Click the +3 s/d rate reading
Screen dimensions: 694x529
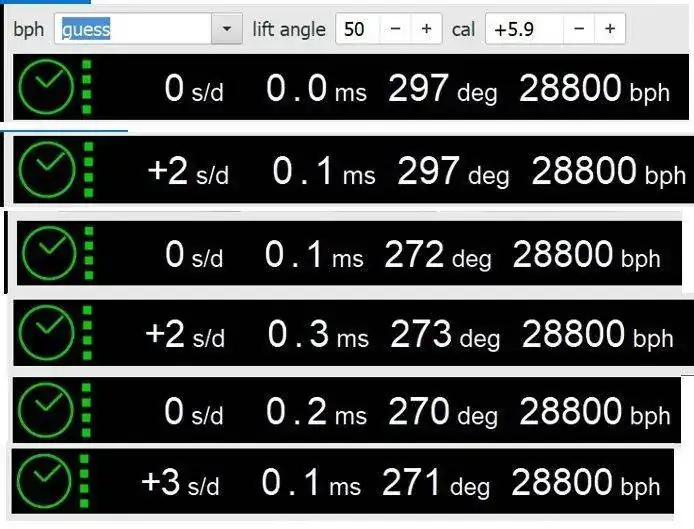point(182,483)
